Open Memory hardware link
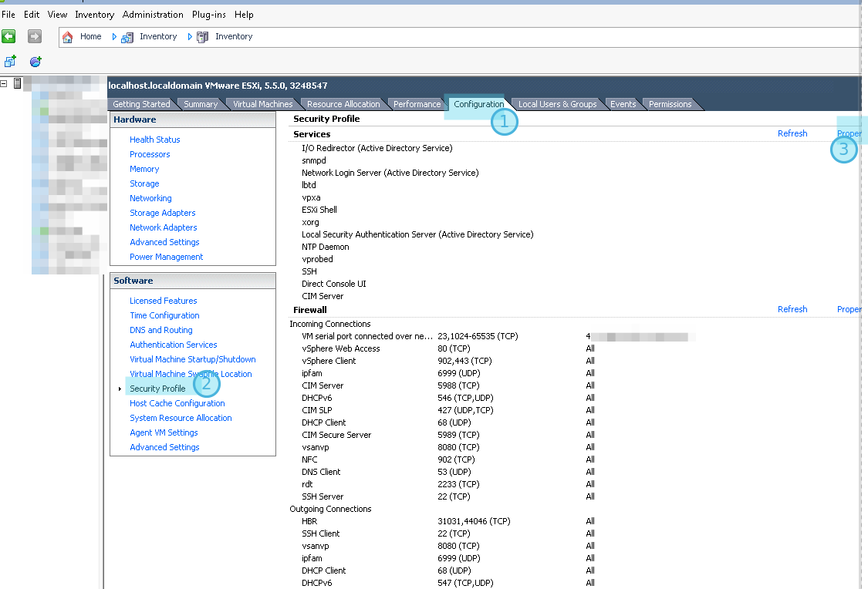 coord(144,169)
